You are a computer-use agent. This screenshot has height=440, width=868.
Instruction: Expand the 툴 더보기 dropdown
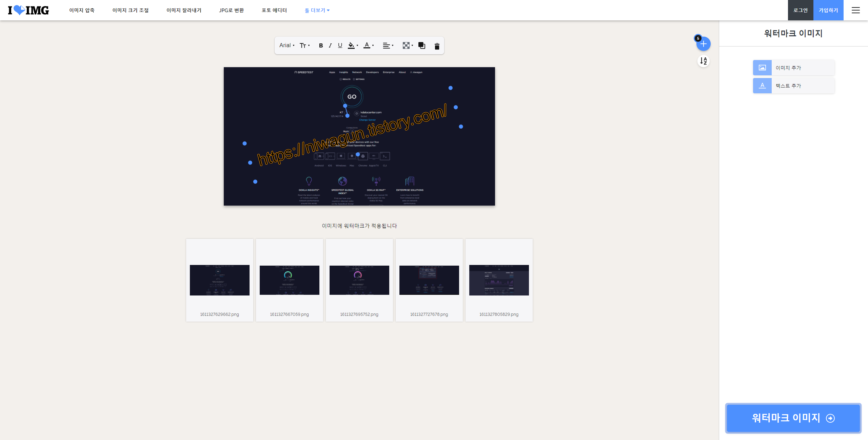pyautogui.click(x=317, y=10)
